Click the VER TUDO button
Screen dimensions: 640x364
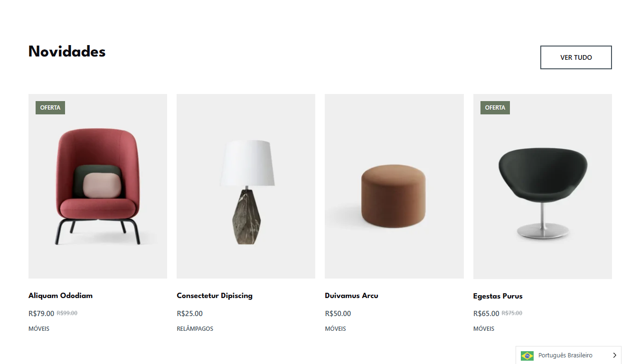[x=576, y=57]
